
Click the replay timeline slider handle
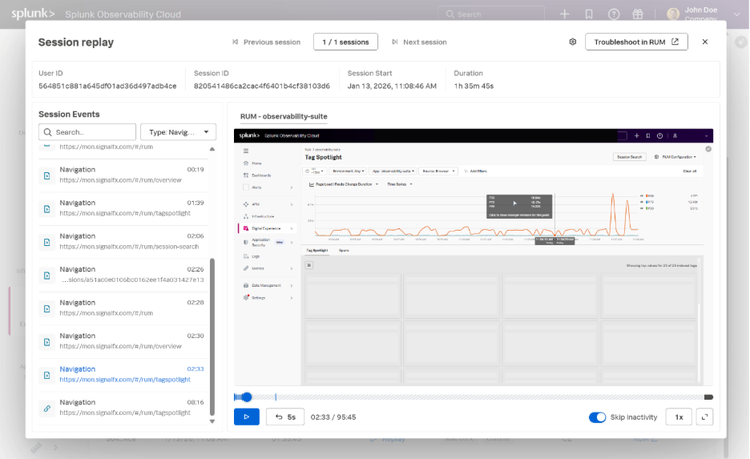tap(246, 397)
